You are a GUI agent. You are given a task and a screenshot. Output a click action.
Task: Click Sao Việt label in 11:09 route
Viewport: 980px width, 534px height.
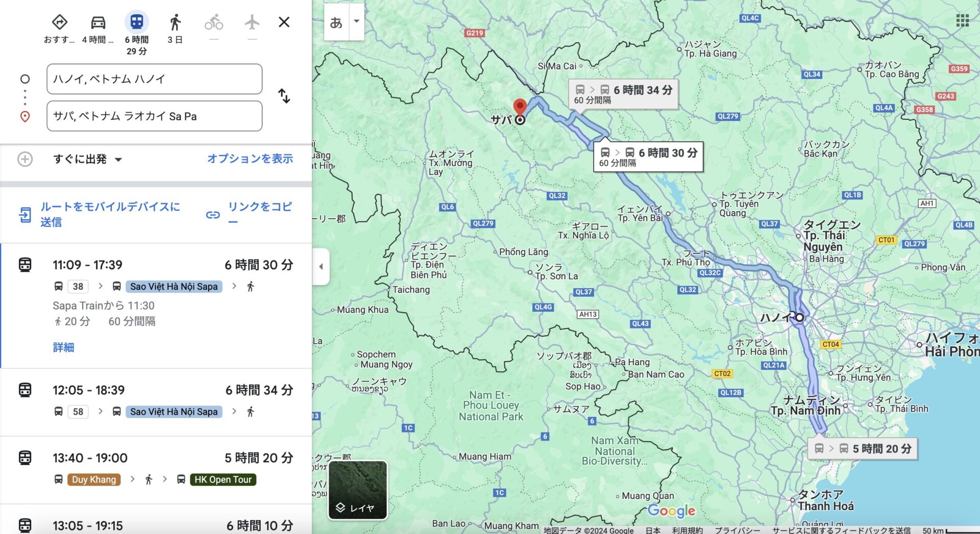pos(174,287)
